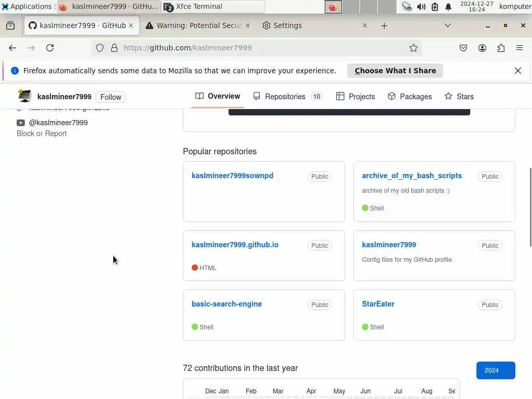Click the power manager battery tray icon
The width and height of the screenshot is (532, 399).
tap(435, 6)
